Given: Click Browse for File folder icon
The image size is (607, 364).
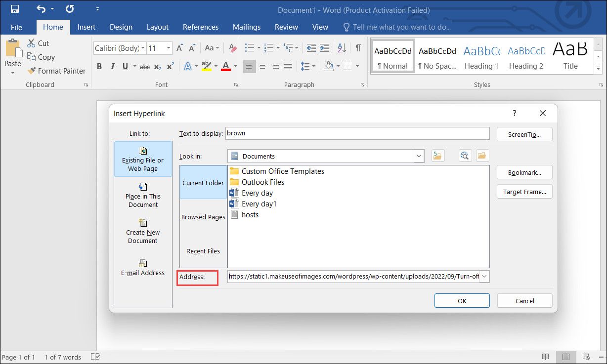Looking at the screenshot, I should click(x=482, y=156).
